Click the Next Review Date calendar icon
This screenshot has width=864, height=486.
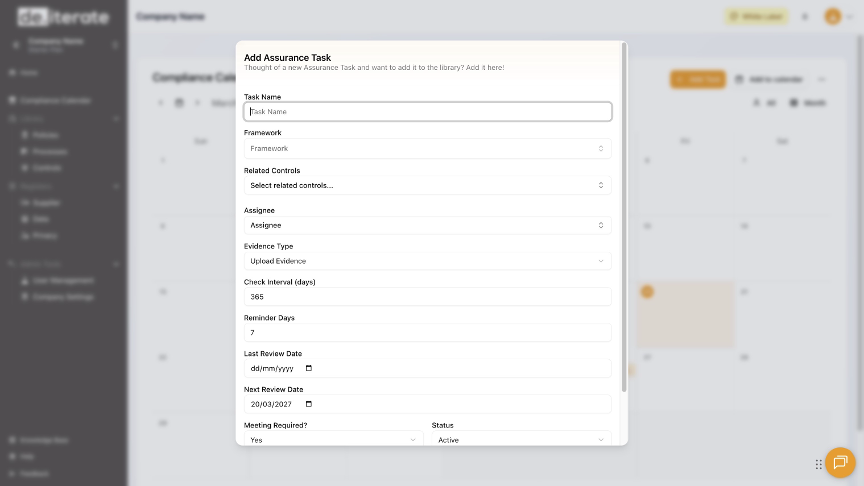click(308, 404)
